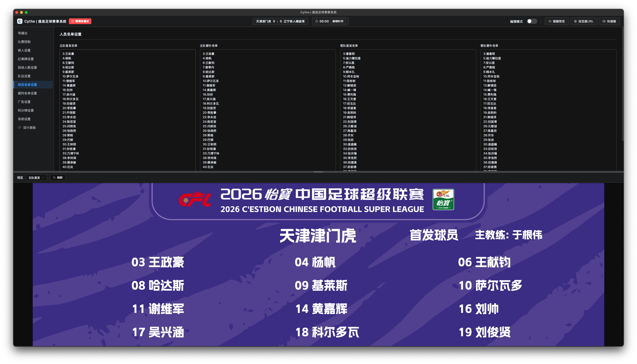Click the 怡寶 CSL badge in the preview
Viewport: 637px width, 364px height.
tap(443, 200)
